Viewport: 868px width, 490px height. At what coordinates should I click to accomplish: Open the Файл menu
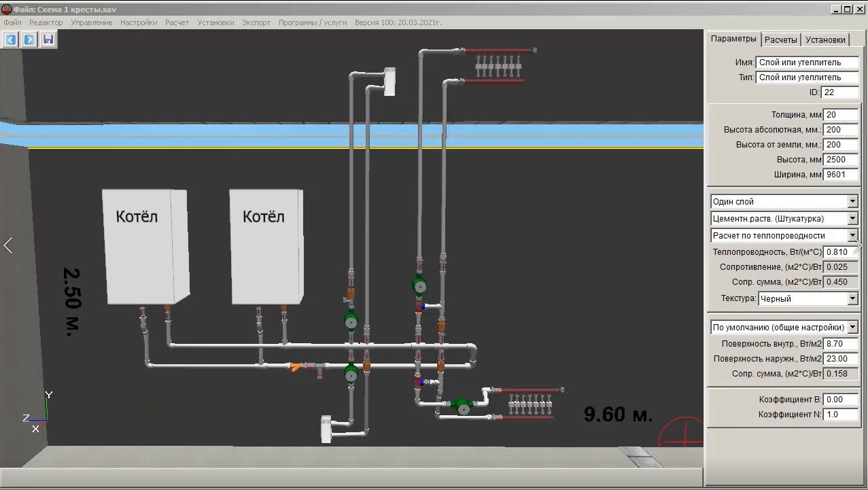(12, 22)
